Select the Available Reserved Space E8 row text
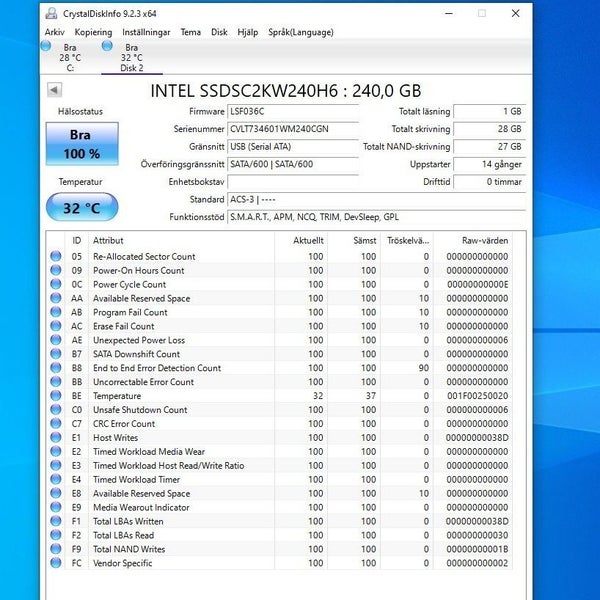 click(x=142, y=493)
